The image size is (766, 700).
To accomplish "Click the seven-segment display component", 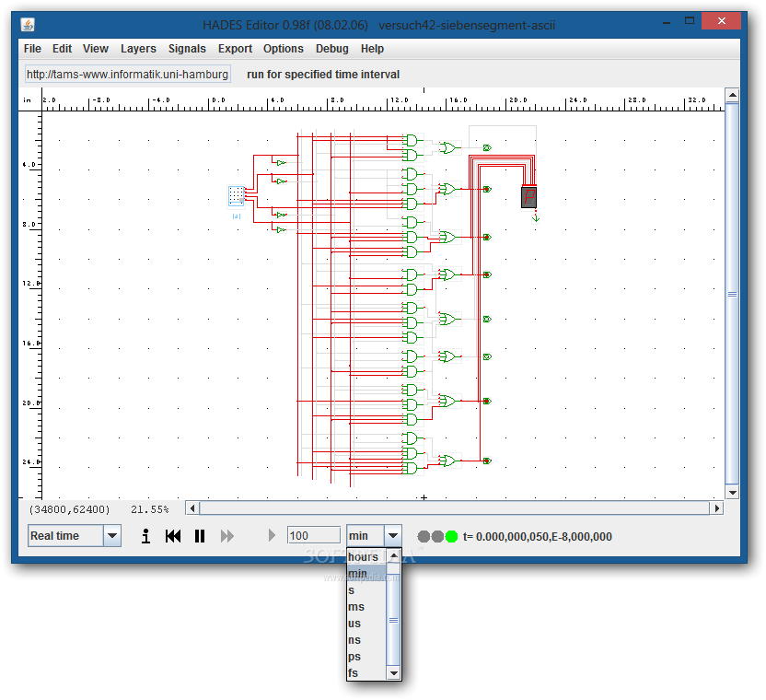I will click(x=529, y=197).
